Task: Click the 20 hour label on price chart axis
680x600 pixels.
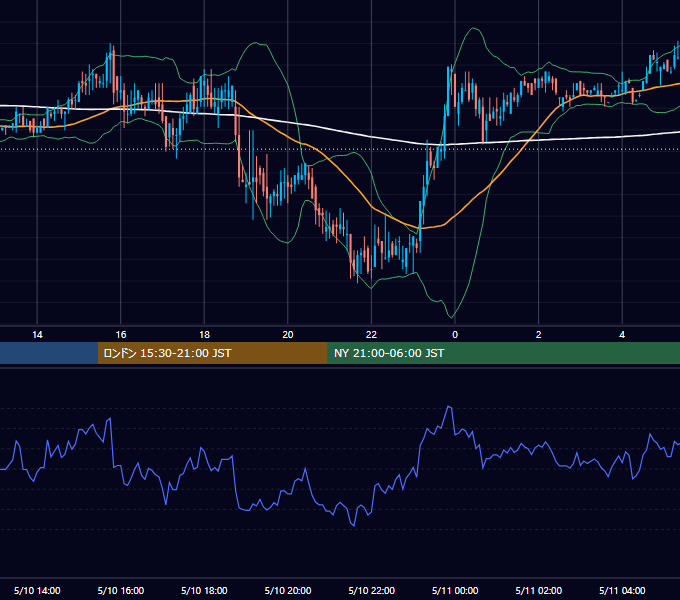Action: (288, 335)
